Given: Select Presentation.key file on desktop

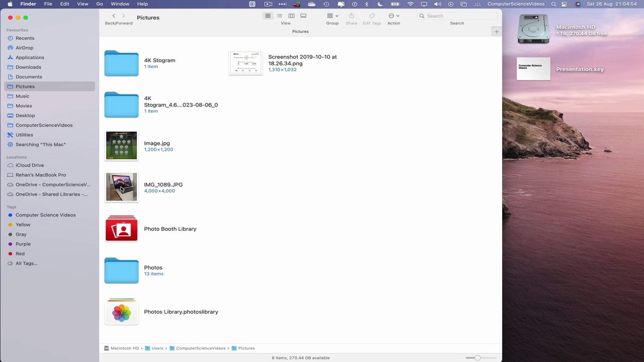Looking at the screenshot, I should 533,69.
